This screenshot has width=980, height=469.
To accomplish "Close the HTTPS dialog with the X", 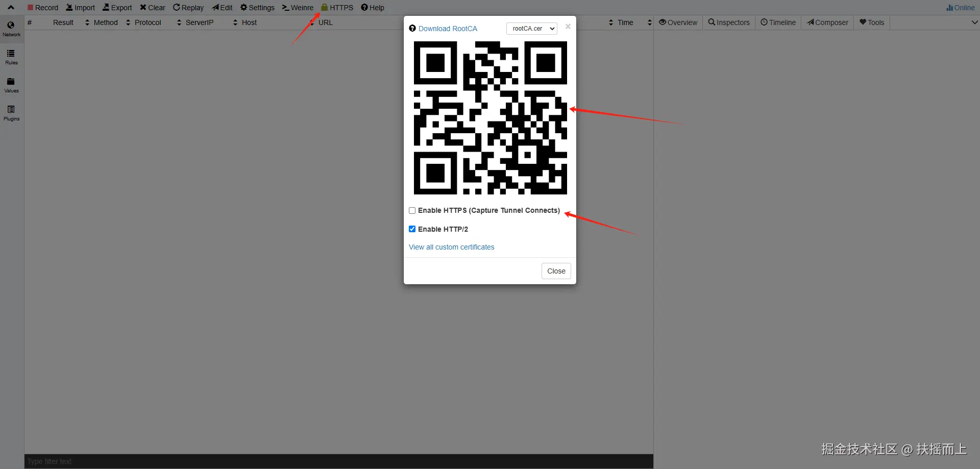I will (x=568, y=27).
